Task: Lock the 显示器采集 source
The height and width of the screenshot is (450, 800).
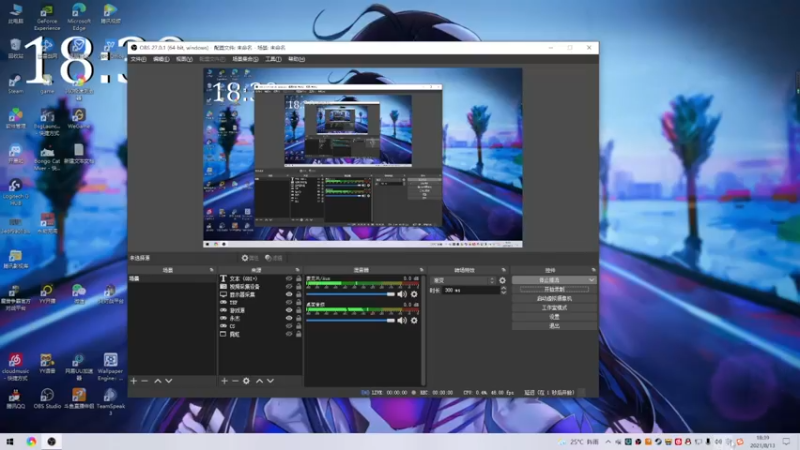Action: click(298, 294)
